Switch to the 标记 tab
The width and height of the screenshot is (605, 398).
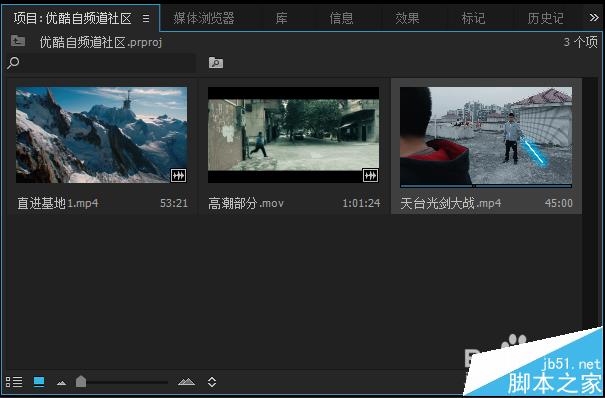point(473,18)
